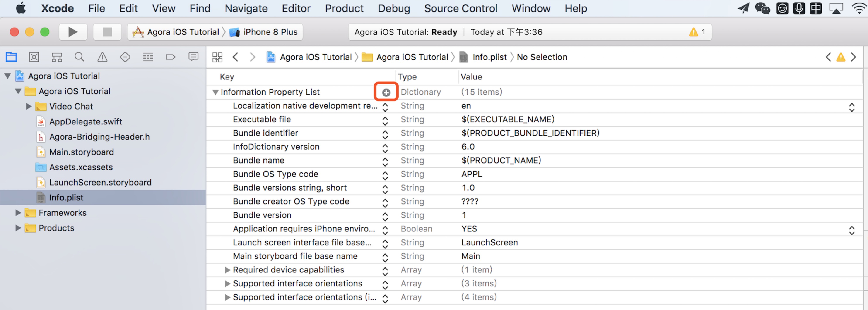
Task: Open the Breakpoint navigator icon
Action: [x=171, y=57]
